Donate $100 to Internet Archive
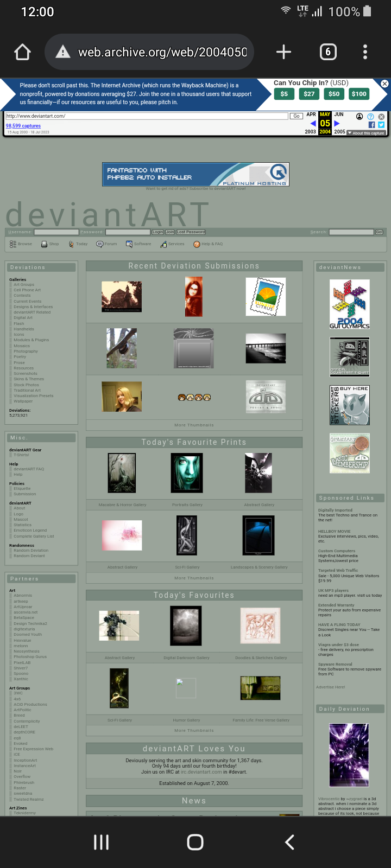Image resolution: width=391 pixels, height=868 pixels. (x=359, y=94)
